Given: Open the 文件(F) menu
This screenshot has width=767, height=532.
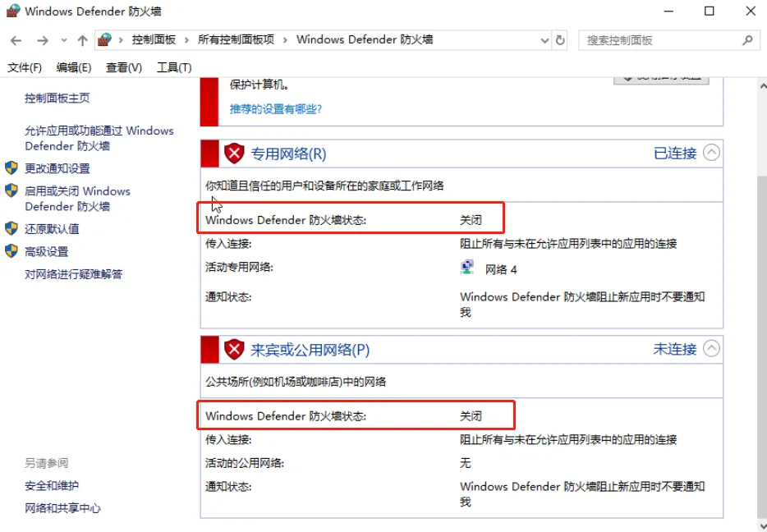Looking at the screenshot, I should pyautogui.click(x=25, y=67).
